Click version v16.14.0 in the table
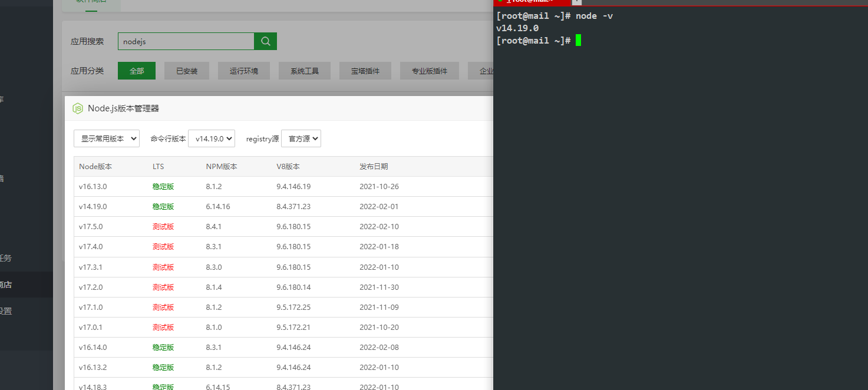 tap(93, 347)
